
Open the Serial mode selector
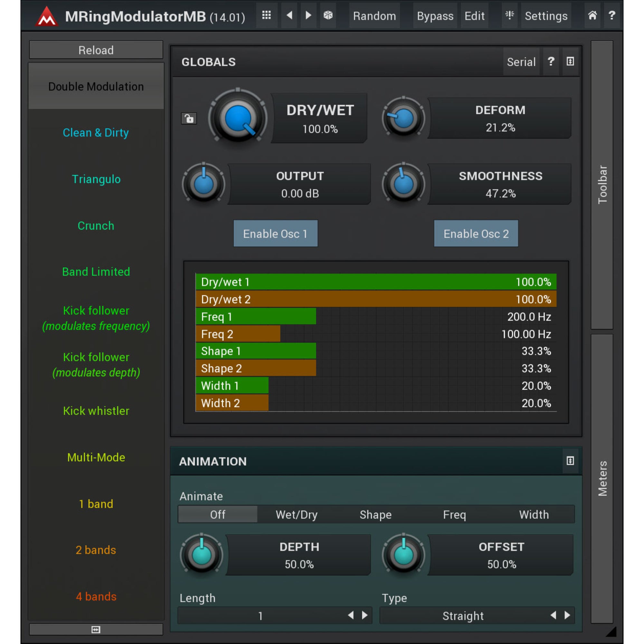521,62
